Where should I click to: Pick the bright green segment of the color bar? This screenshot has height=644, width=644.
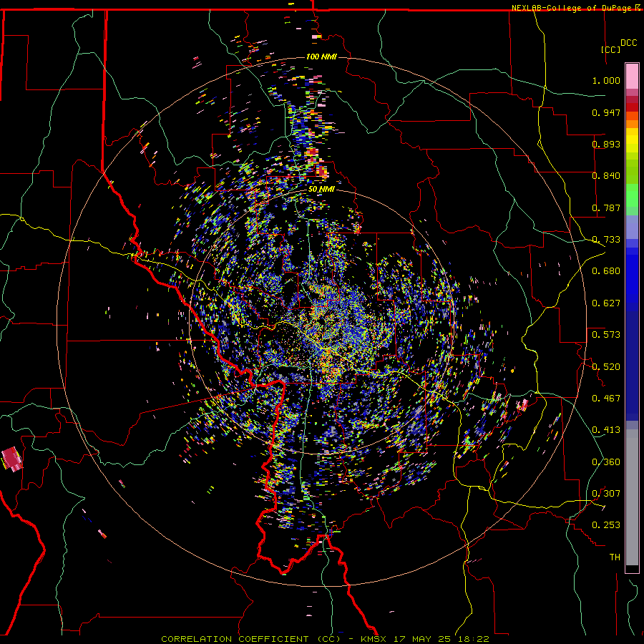[x=632, y=195]
